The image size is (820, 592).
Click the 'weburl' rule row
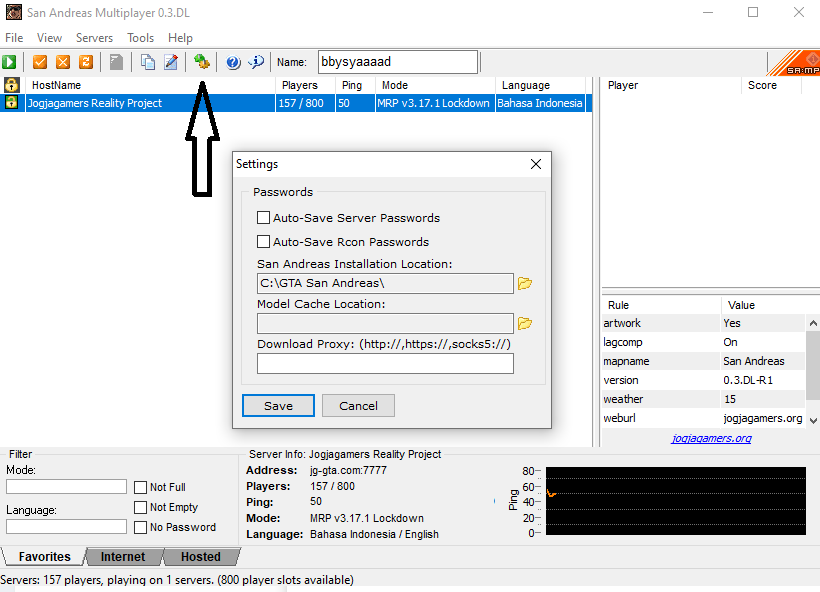click(x=703, y=418)
